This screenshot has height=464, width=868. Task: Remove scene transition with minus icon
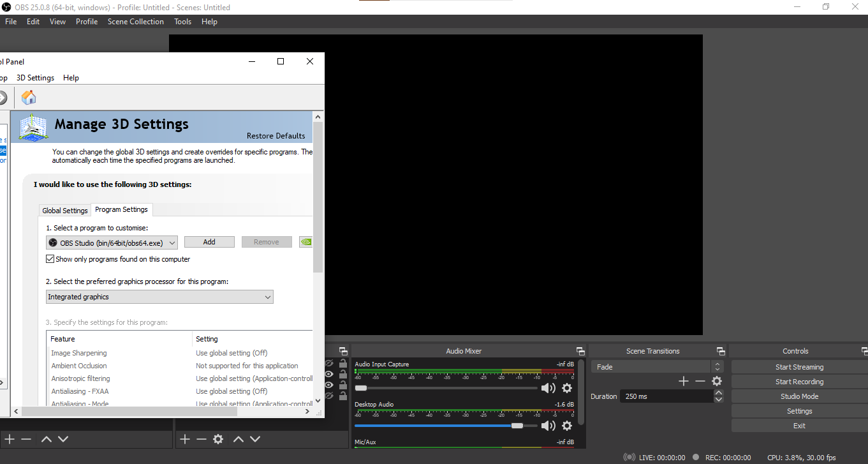point(700,381)
